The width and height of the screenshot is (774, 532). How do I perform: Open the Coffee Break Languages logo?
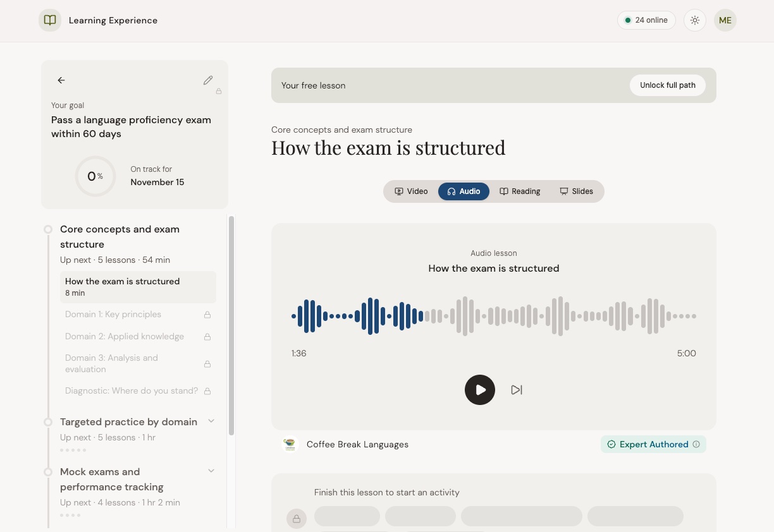(290, 444)
